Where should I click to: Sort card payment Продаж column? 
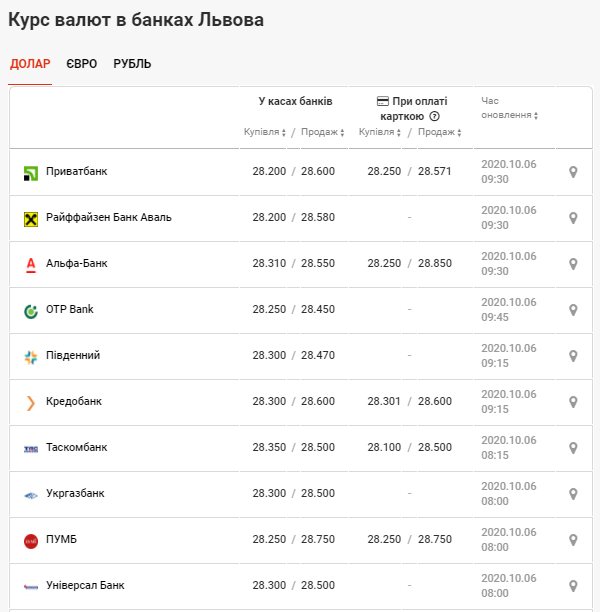point(438,132)
